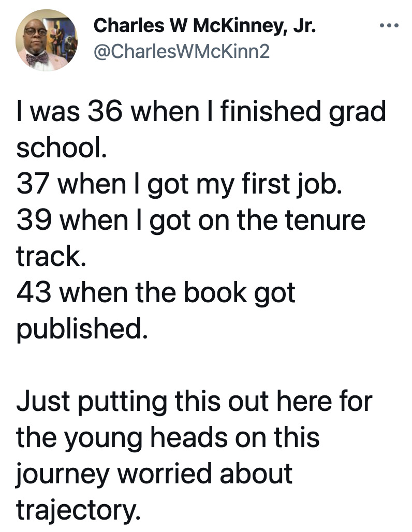Click the number 39 in the tweet
412x532 pixels.
coord(34,220)
